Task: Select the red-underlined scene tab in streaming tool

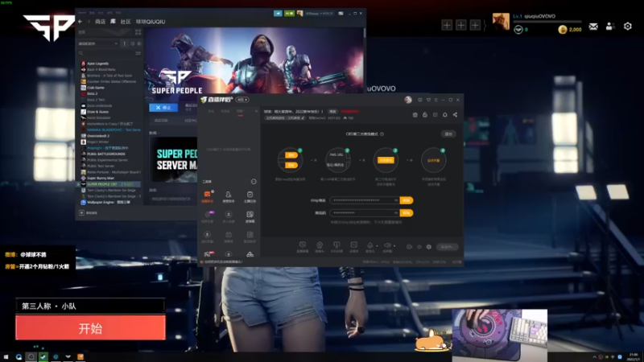Action: coord(240,112)
